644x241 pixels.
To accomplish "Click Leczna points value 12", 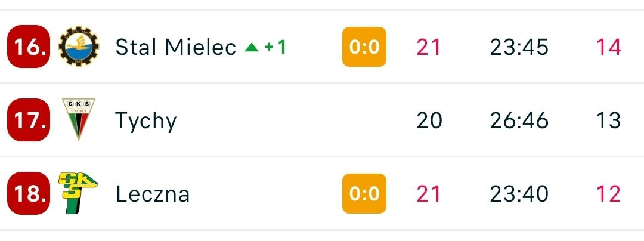I will click(609, 193).
